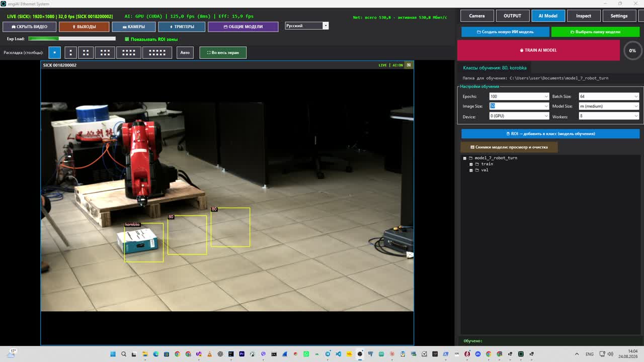This screenshot has width=644, height=362.
Task: Choose the one-column two-row layout button
Action: (x=70, y=52)
